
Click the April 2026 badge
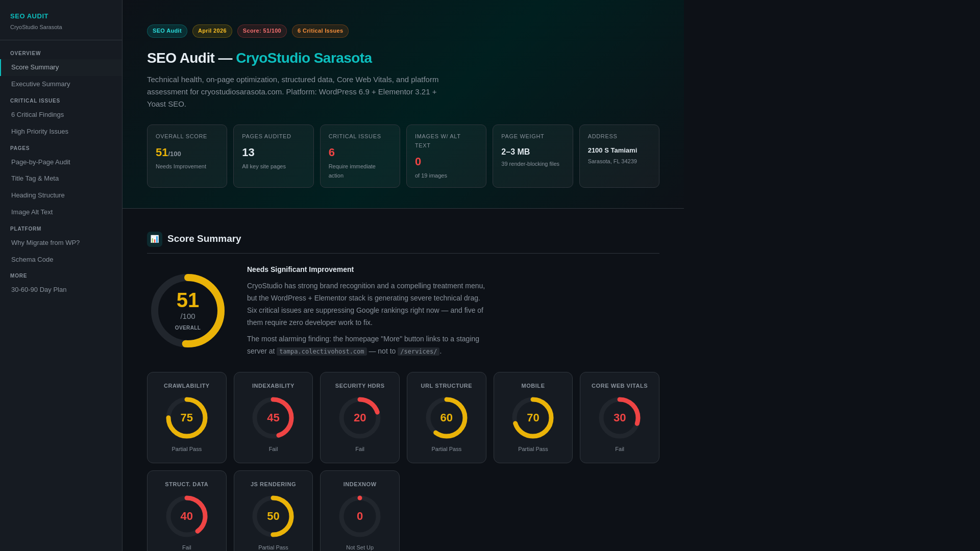[212, 31]
